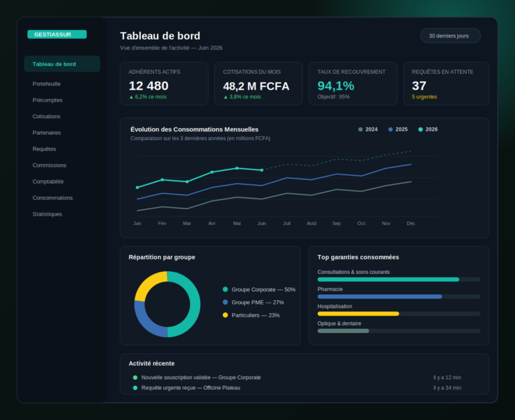
Task: Click the 'Objectif : 95%' text
Action: 333,97
